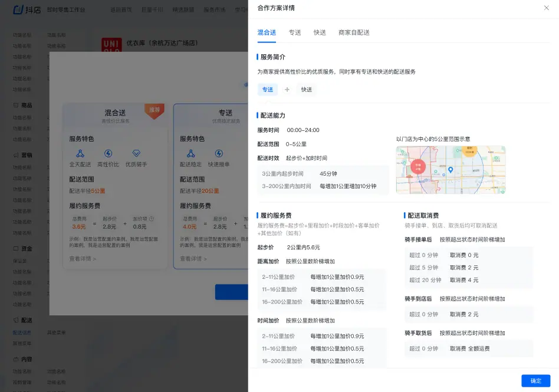Open 查看详情 link in 专送 card

pyautogui.click(x=193, y=259)
